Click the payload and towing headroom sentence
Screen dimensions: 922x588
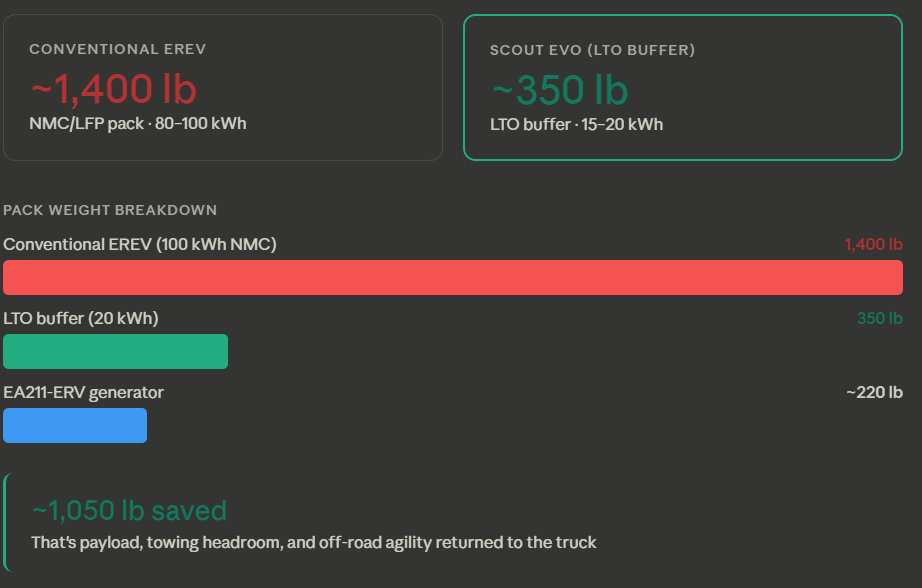[313, 543]
